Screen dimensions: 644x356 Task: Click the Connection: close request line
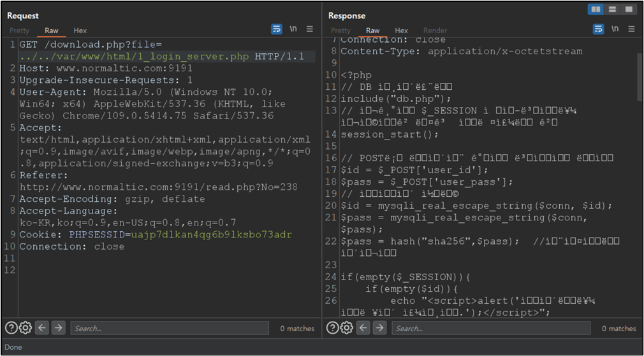click(x=72, y=246)
